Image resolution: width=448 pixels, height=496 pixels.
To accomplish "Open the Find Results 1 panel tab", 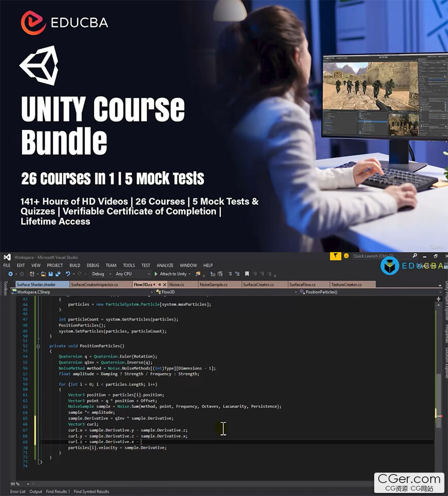I will pos(58,491).
